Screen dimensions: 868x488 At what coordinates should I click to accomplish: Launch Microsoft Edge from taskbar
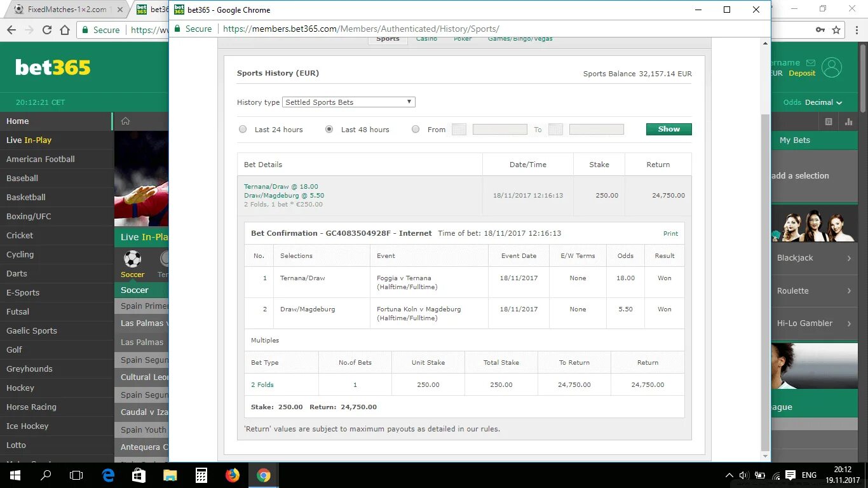pos(108,475)
